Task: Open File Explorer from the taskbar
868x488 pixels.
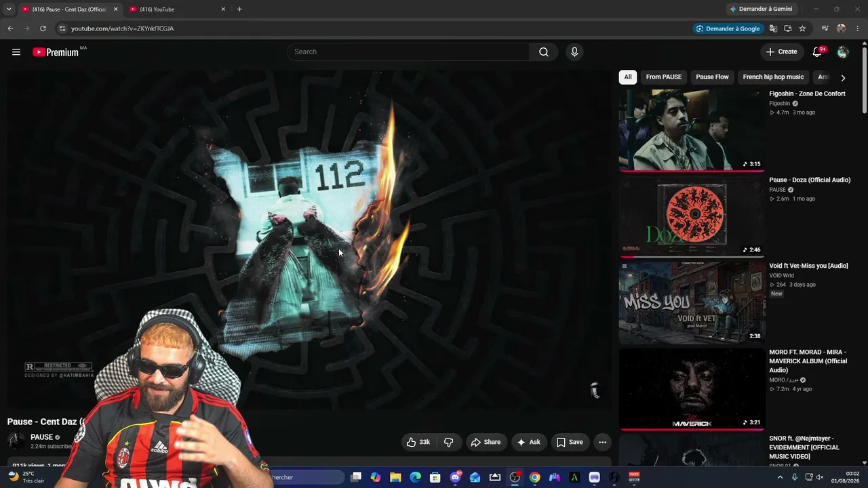Action: point(395,477)
